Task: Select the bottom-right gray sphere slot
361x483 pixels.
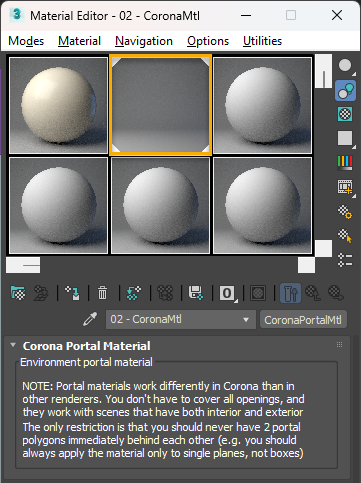Action: (262, 206)
